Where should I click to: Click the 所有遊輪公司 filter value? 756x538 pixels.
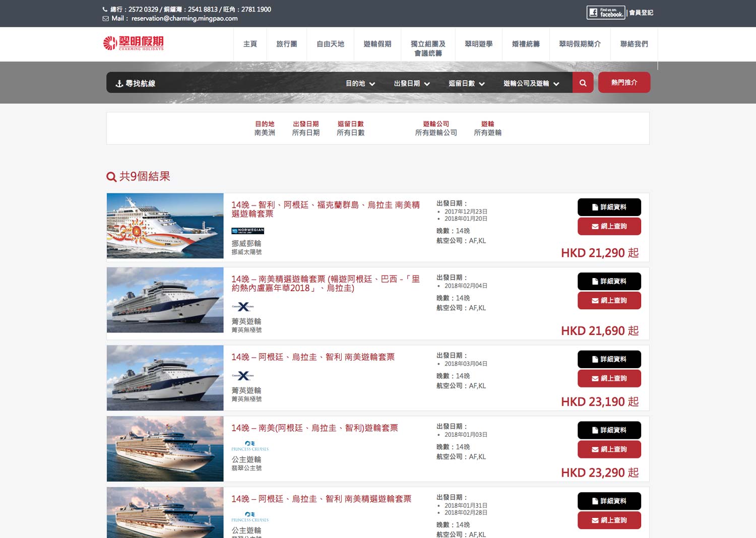tap(436, 133)
